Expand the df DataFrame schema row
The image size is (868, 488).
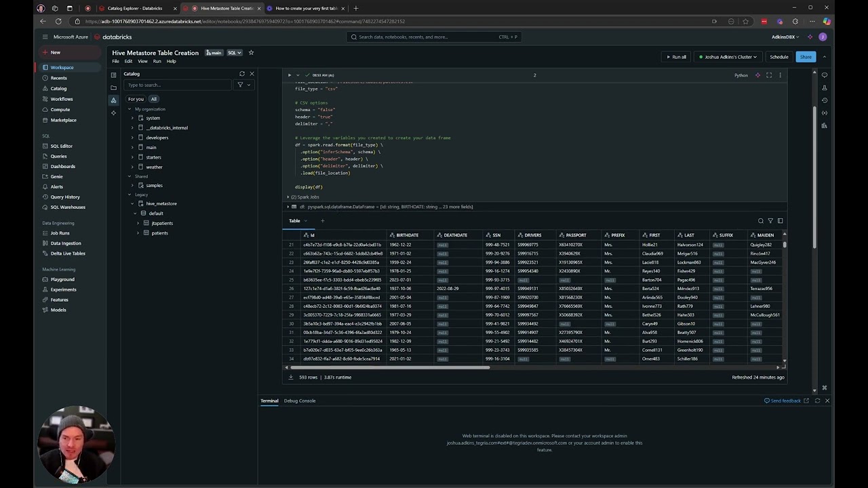point(288,207)
